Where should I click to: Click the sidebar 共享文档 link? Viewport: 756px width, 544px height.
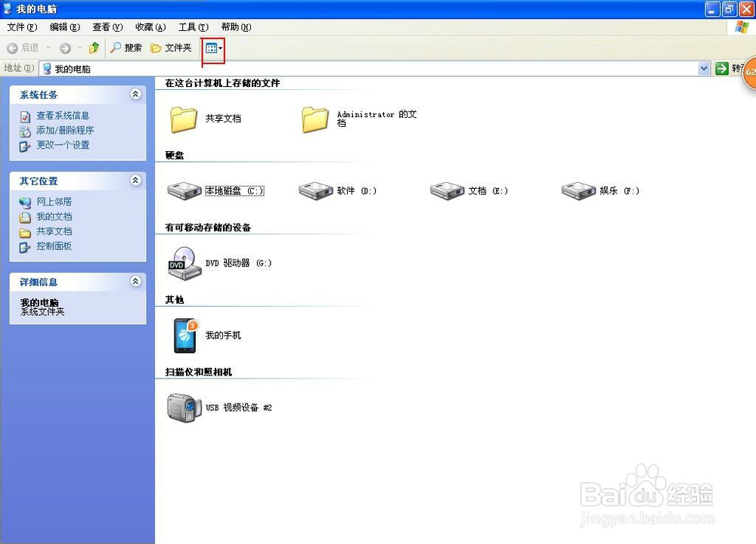pos(54,231)
